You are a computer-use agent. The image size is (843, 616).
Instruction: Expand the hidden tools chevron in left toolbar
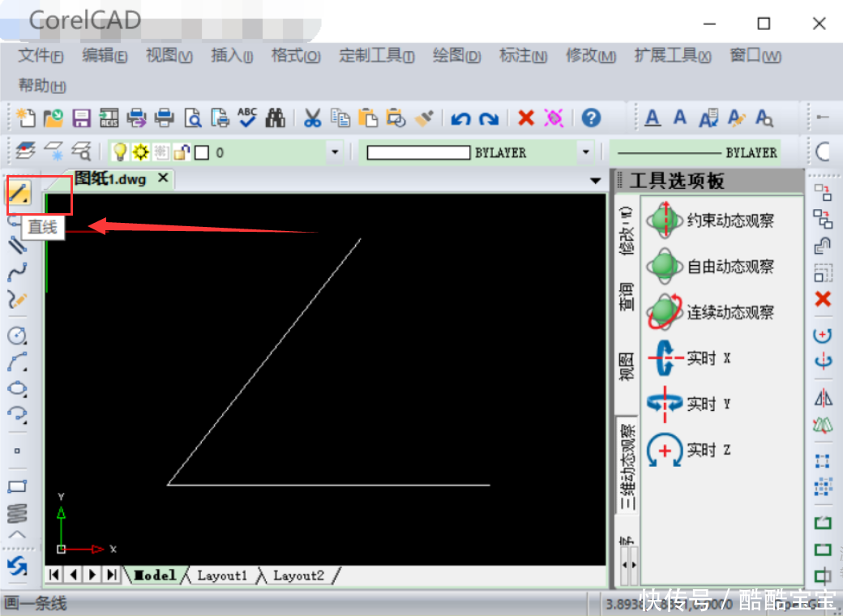17,534
